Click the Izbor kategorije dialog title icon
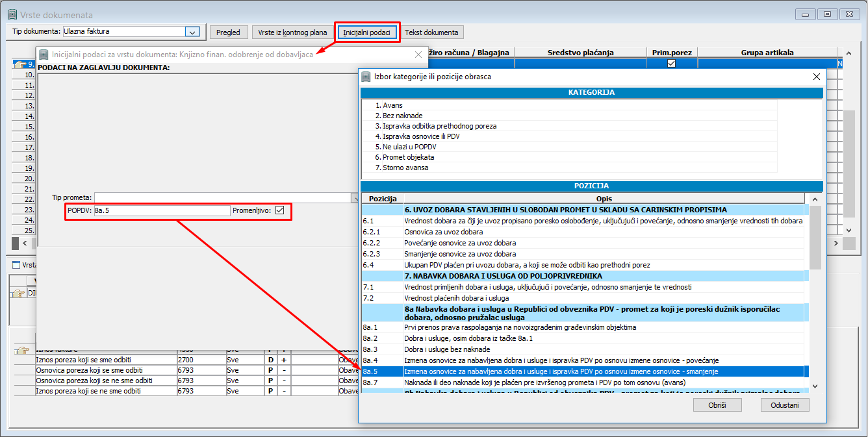 click(366, 77)
